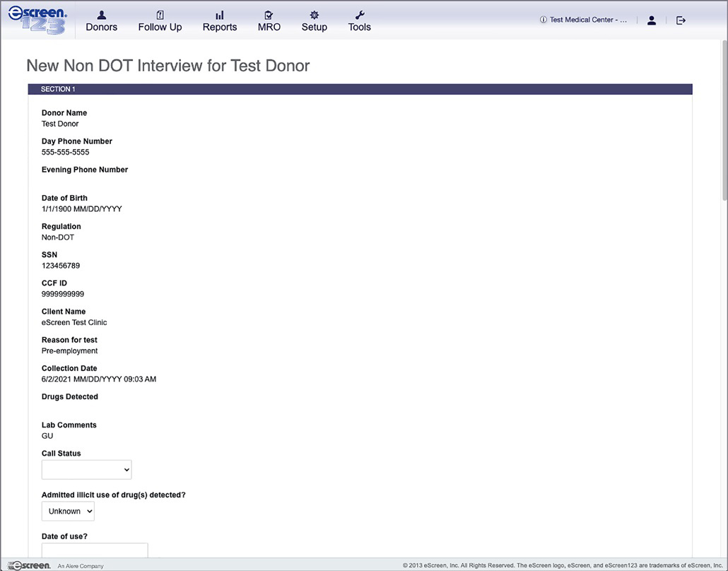Image resolution: width=728 pixels, height=571 pixels.
Task: Click the MRO menu text label
Action: click(x=269, y=28)
